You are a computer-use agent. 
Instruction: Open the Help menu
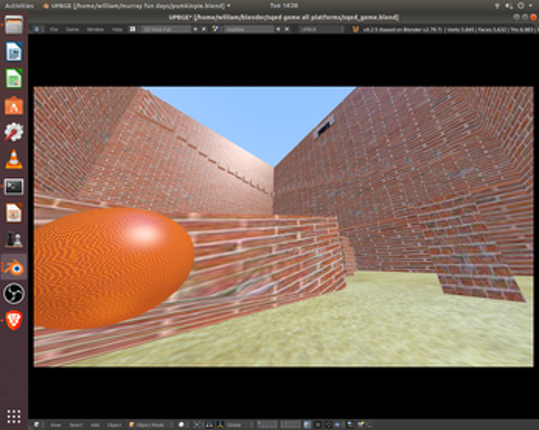click(117, 30)
